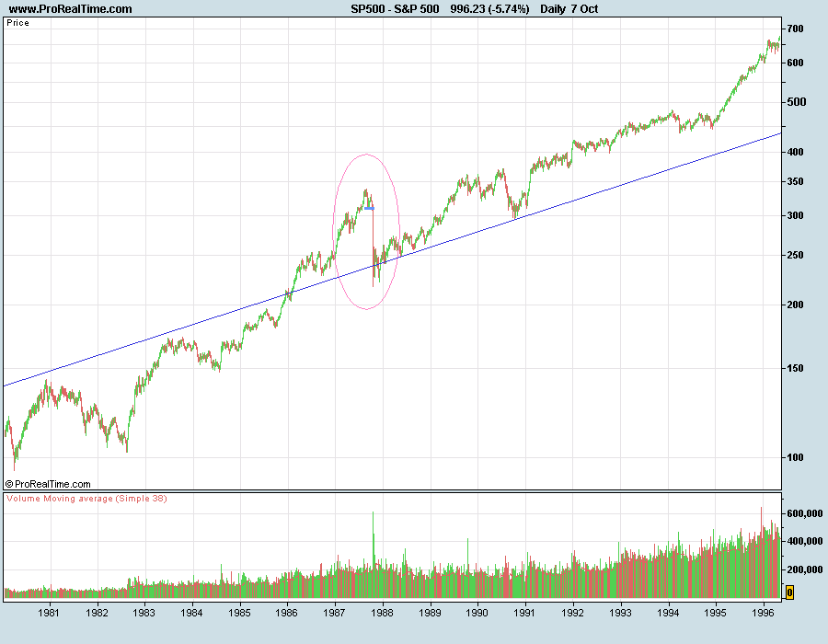828x644 pixels.
Task: Open the Daily timeframe label
Action: [552, 9]
